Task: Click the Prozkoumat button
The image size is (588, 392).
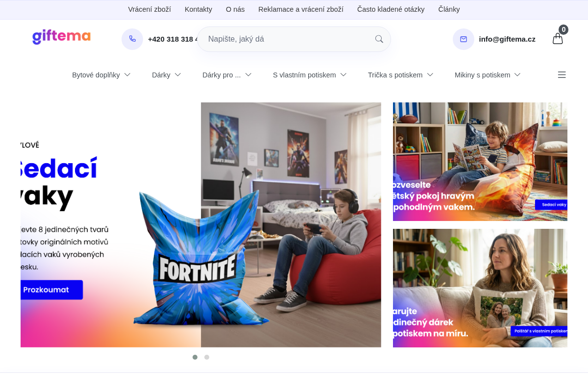Action: click(x=51, y=290)
